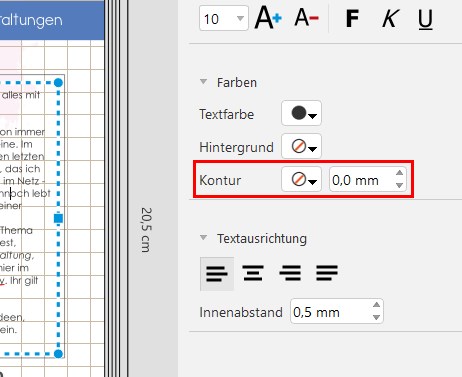Increase Kontur width with up arrow
The width and height of the screenshot is (462, 377).
399,173
